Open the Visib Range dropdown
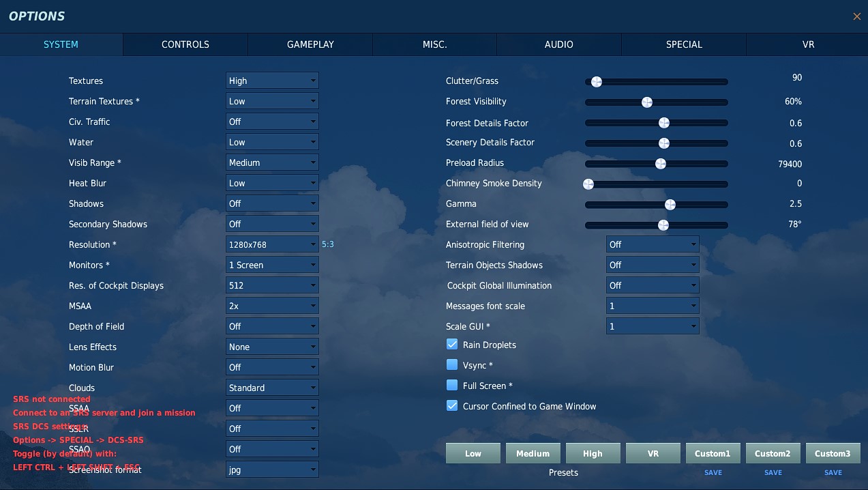Image resolution: width=868 pixels, height=490 pixels. (272, 162)
